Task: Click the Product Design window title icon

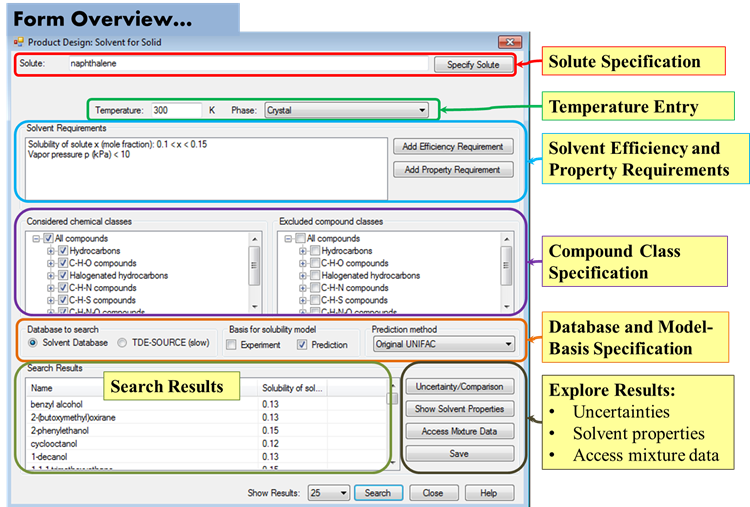Action: click(x=19, y=42)
